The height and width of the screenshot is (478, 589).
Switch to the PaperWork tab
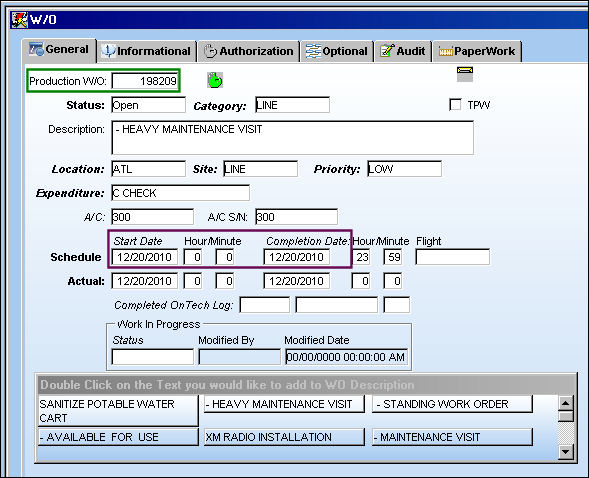coord(477,51)
